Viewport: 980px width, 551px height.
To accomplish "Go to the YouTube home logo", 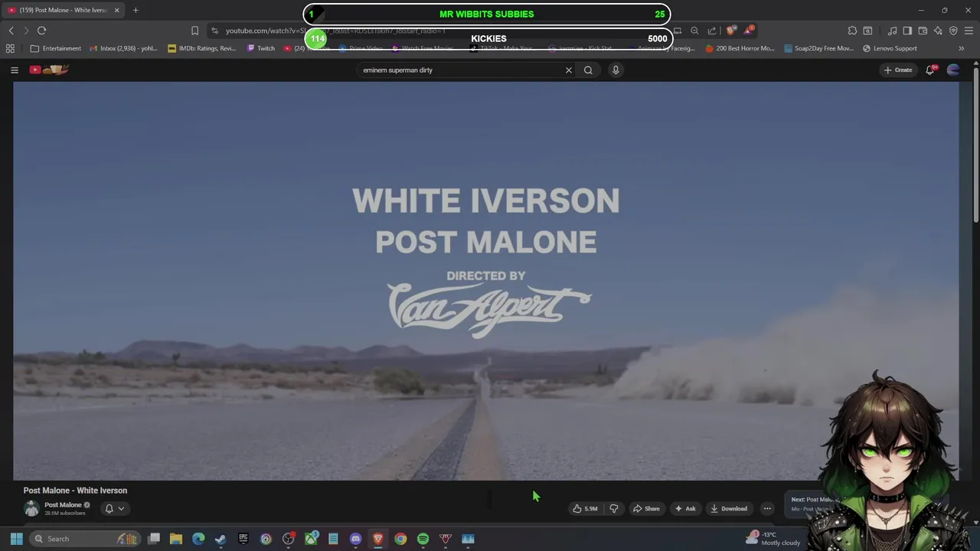I will [x=49, y=70].
